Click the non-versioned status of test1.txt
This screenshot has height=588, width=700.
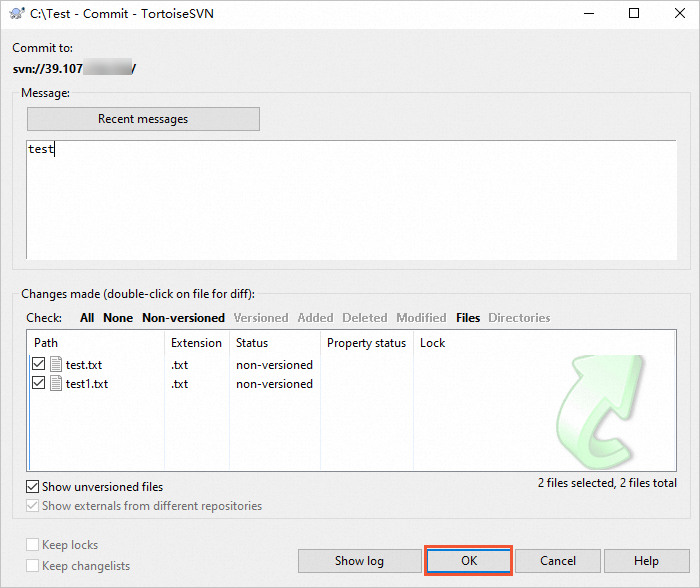click(x=275, y=384)
